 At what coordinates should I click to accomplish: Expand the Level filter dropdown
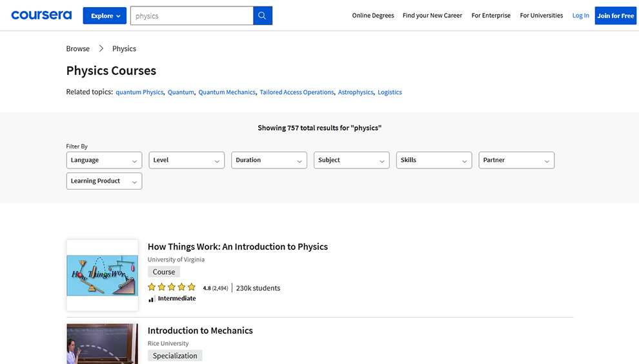187,160
